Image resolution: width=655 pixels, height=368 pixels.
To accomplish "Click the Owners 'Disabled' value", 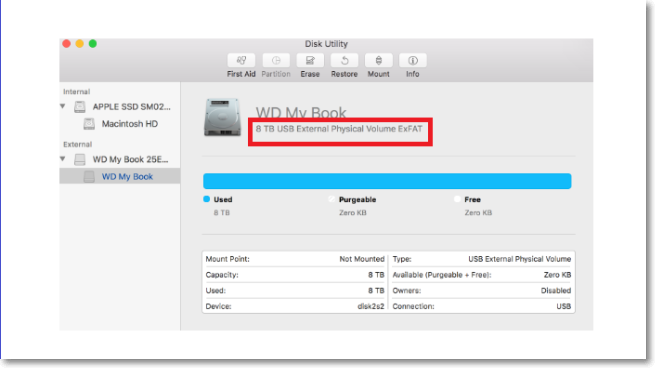I will pyautogui.click(x=556, y=291).
